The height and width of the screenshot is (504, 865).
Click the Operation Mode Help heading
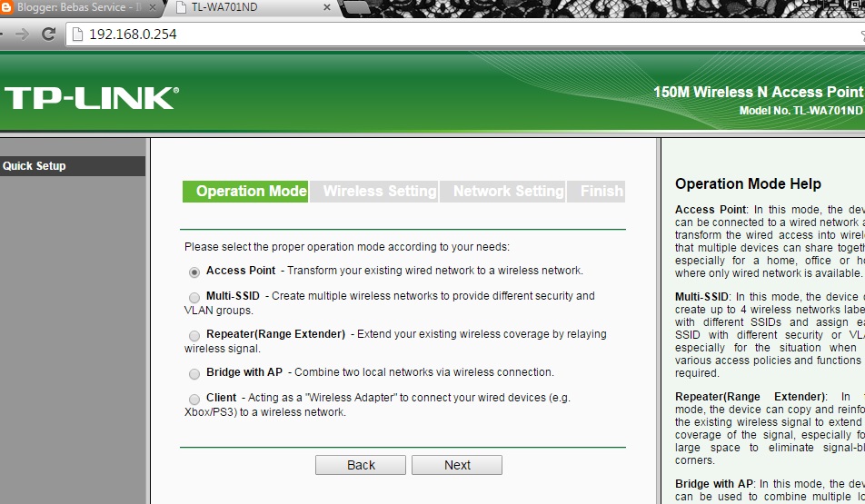point(748,183)
